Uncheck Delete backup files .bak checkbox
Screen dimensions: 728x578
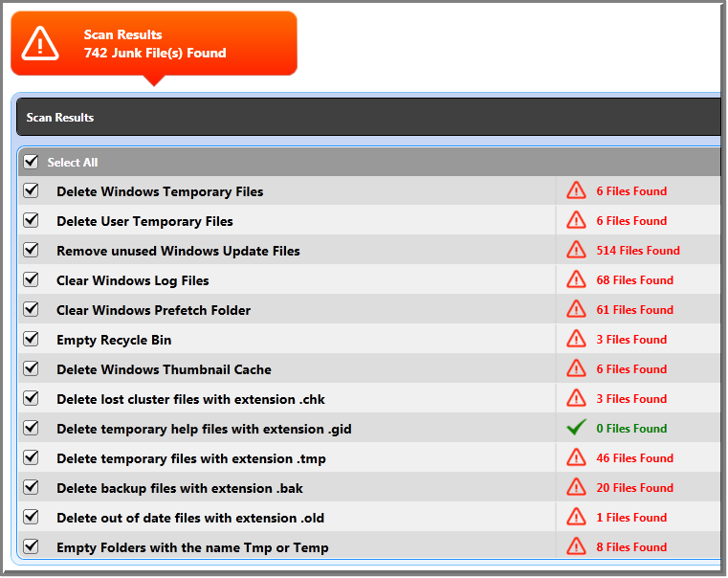pos(32,487)
